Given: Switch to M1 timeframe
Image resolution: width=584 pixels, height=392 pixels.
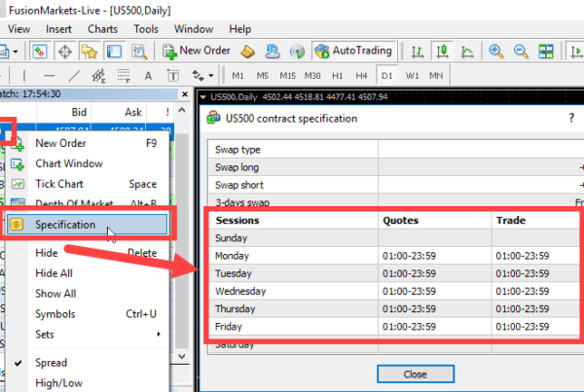Looking at the screenshot, I should (237, 76).
